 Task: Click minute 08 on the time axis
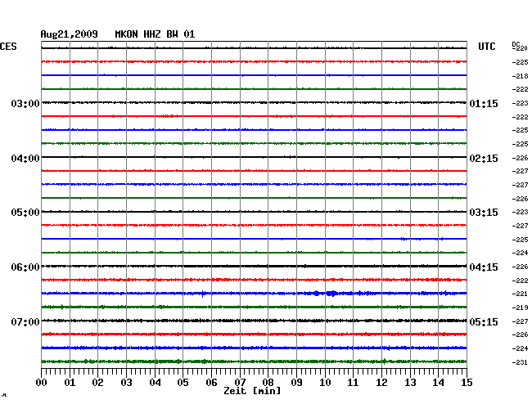click(x=268, y=382)
